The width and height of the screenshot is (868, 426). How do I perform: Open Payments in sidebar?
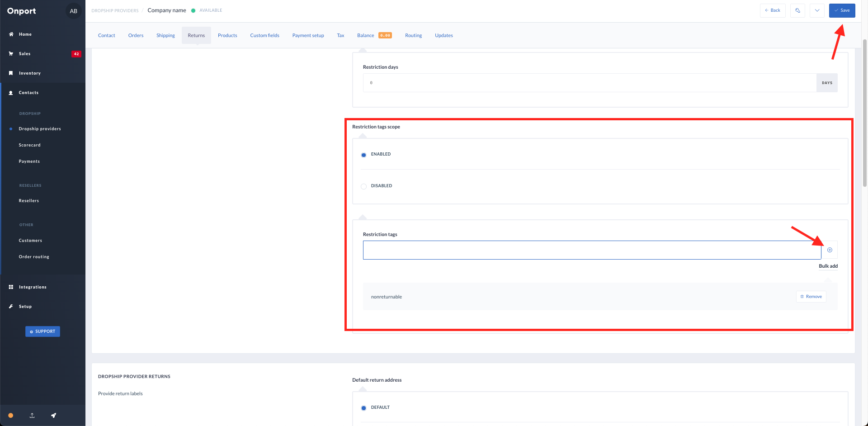[x=29, y=161]
